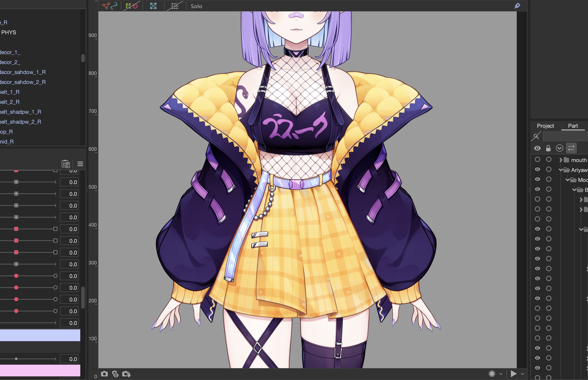Screen dimensions: 588x380
Task: Select the Part tab
Action: [573, 126]
